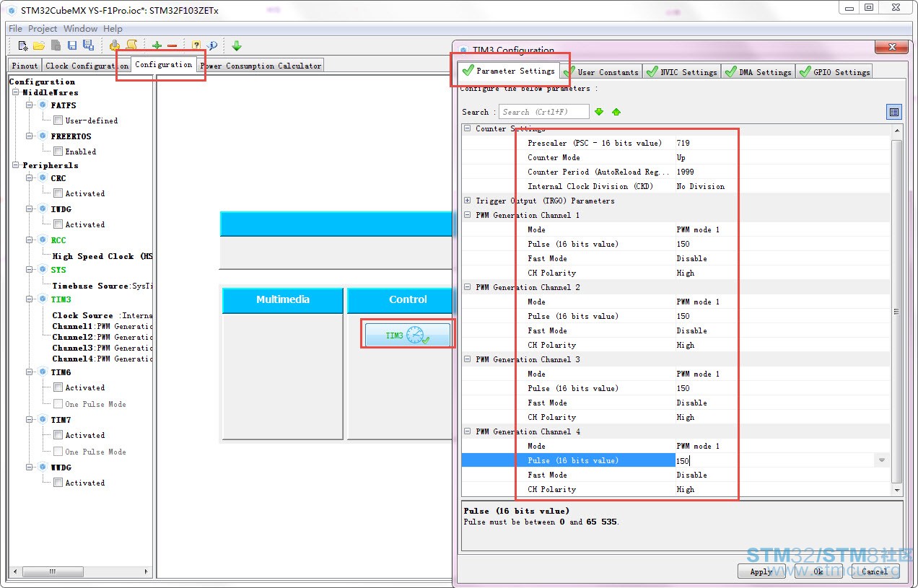Switch to NVIC Settings tab
This screenshot has height=588, width=918.
coord(681,71)
